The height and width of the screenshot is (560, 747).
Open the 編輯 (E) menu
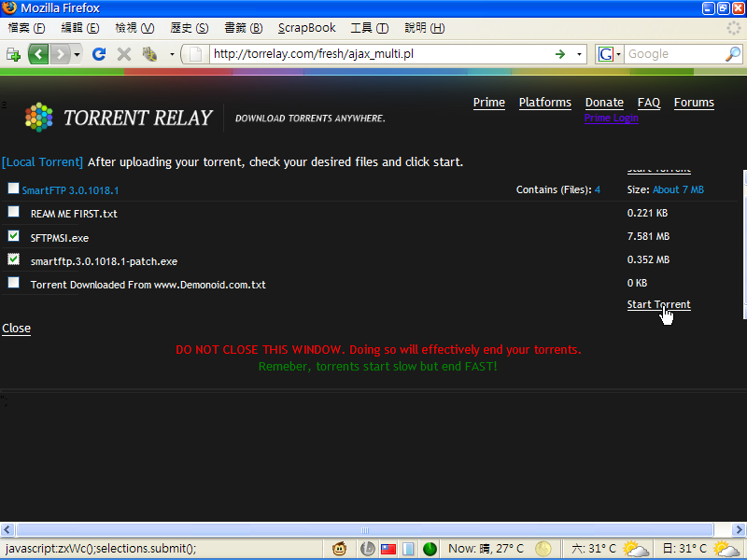[x=80, y=28]
